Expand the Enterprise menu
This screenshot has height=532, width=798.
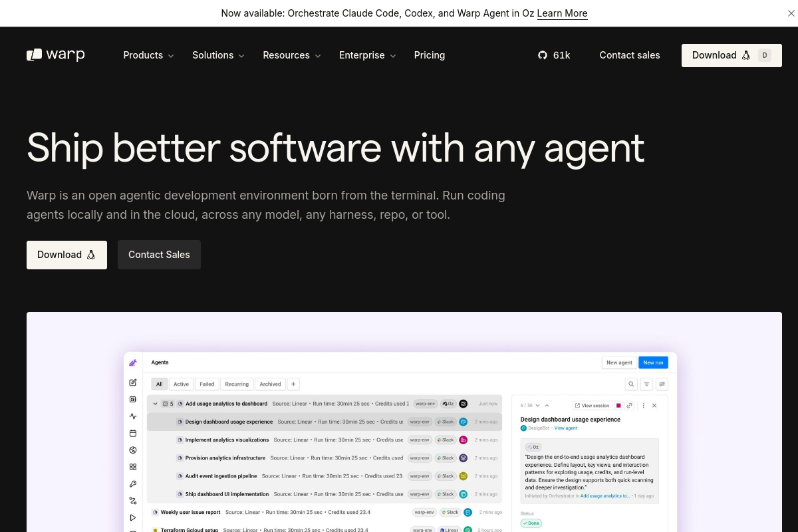click(367, 55)
